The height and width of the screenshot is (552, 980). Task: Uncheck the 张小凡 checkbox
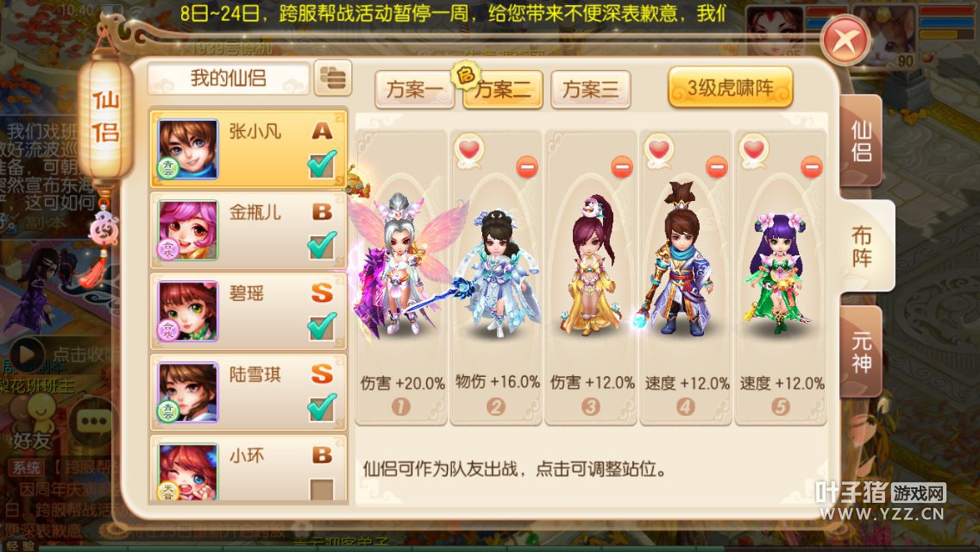322,165
